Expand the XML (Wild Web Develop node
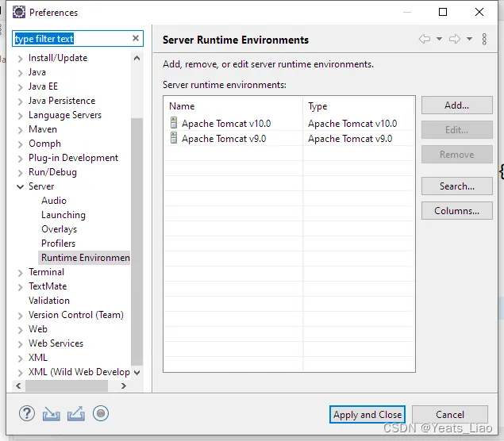Image resolution: width=504 pixels, height=441 pixels. tap(21, 373)
